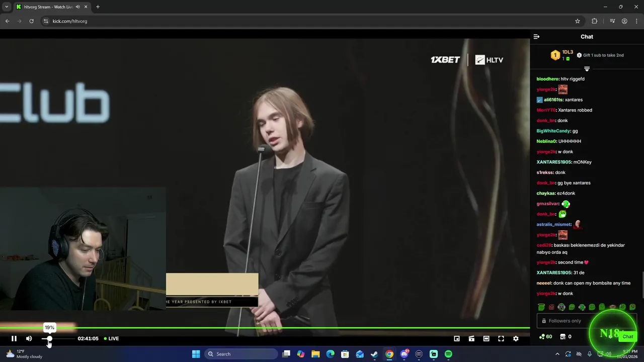Click the green Chat send button
This screenshot has width=644, height=362.
pyautogui.click(x=627, y=336)
